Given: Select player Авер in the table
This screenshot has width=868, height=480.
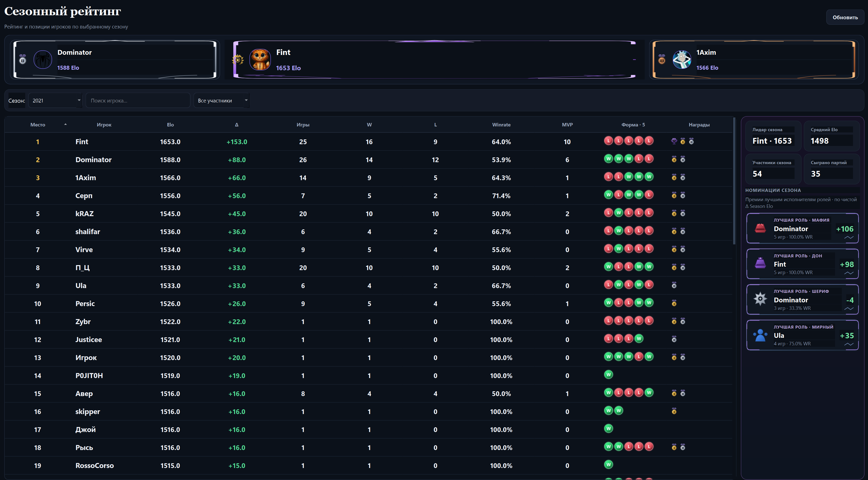Looking at the screenshot, I should click(x=84, y=394).
